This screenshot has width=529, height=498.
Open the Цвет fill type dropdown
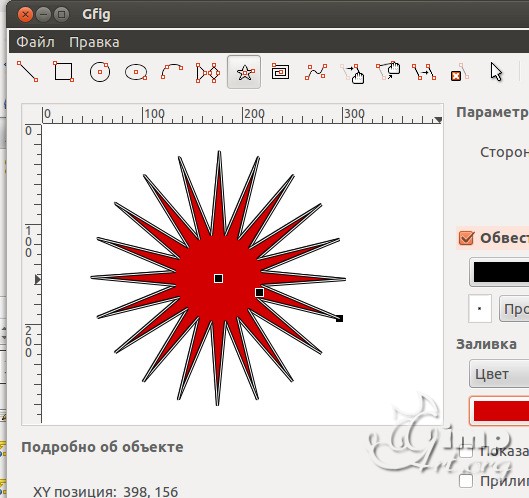coord(499,374)
